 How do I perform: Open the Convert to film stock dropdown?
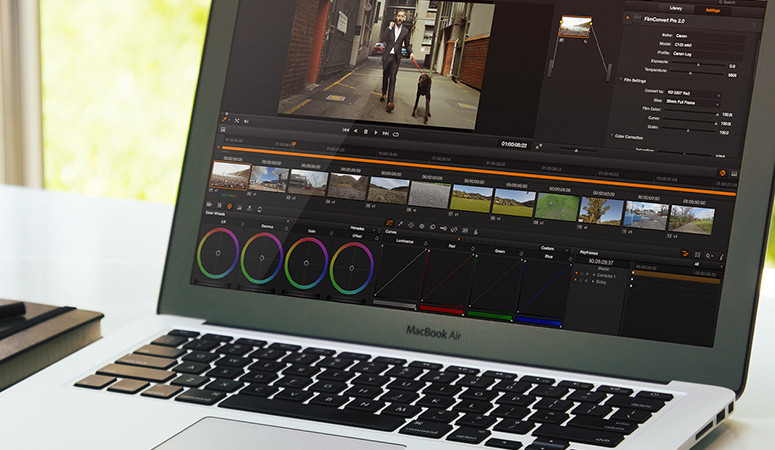pos(693,93)
